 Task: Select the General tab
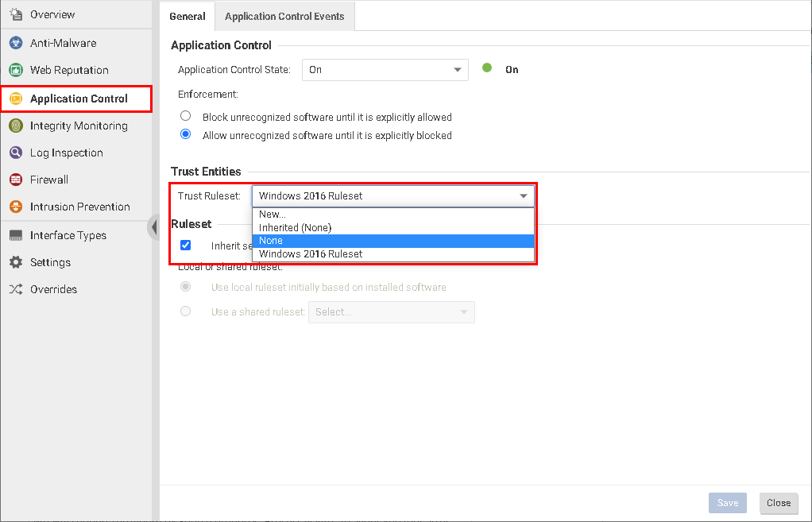[x=188, y=16]
